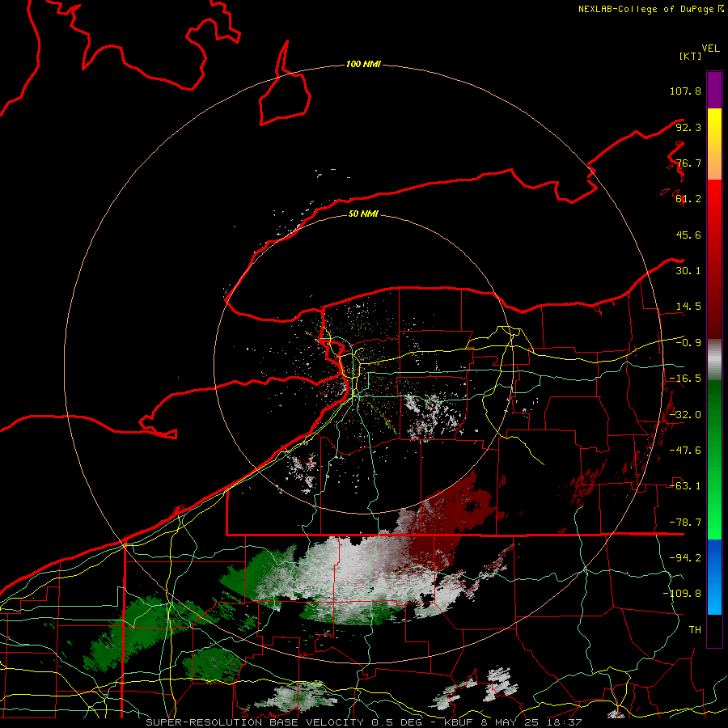This screenshot has height=728, width=728.
Task: Click the green segment of color bar
Action: (x=714, y=459)
